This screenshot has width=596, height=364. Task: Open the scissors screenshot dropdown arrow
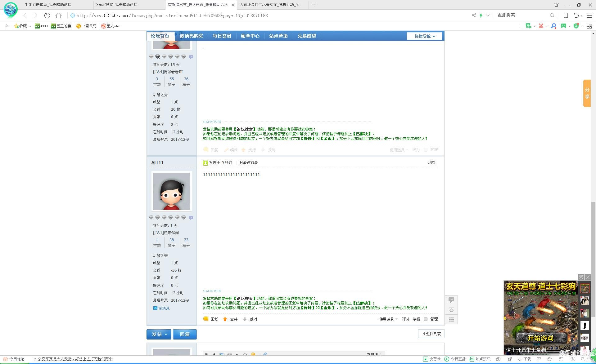(547, 26)
